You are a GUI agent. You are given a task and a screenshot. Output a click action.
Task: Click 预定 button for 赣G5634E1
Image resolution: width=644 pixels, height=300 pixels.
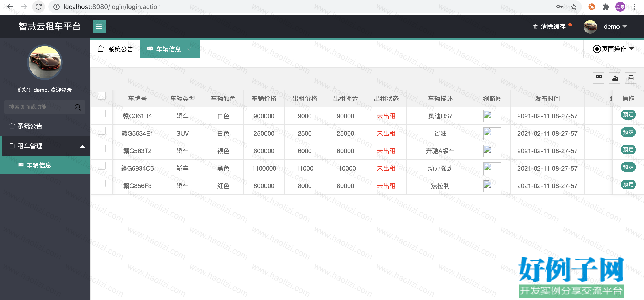tap(628, 132)
